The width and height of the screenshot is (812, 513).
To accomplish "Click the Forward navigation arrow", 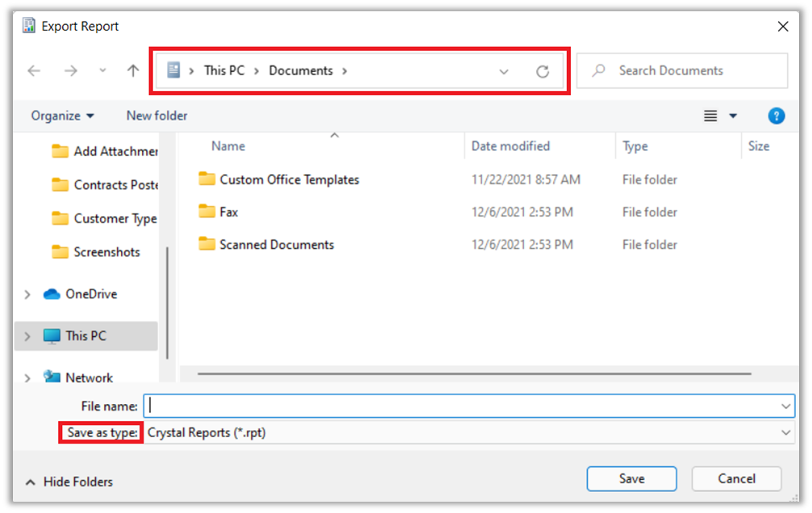I will point(71,71).
